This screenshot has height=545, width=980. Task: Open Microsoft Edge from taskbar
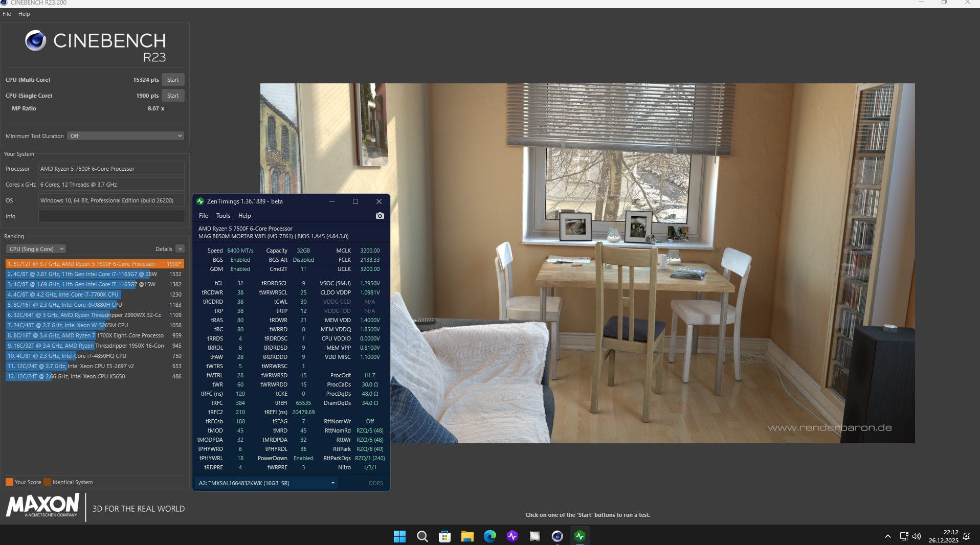coord(489,536)
